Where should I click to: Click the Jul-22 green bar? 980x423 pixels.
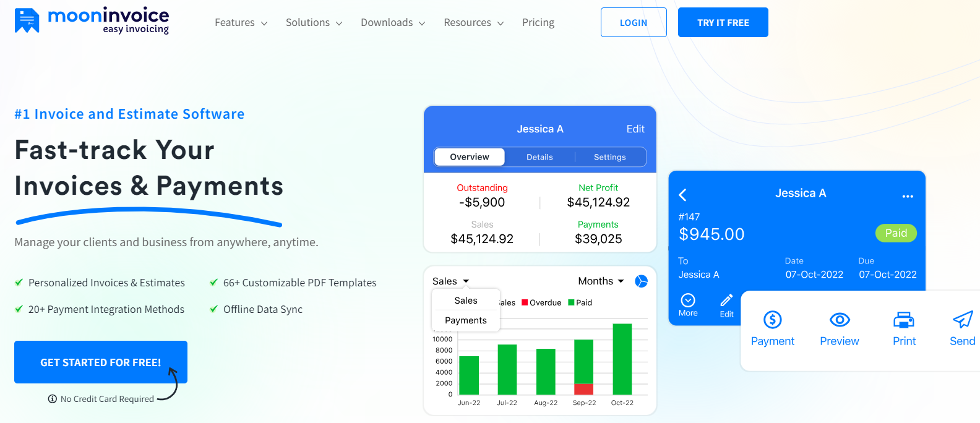tap(507, 370)
